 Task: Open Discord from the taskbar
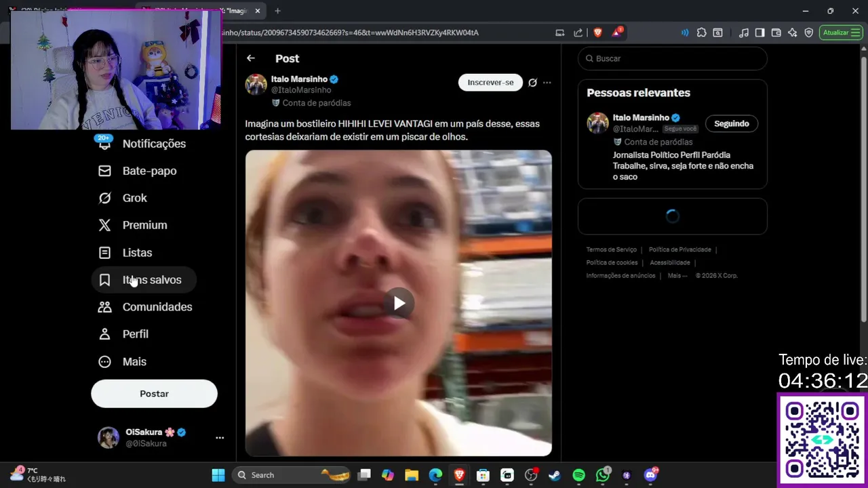pyautogui.click(x=650, y=475)
